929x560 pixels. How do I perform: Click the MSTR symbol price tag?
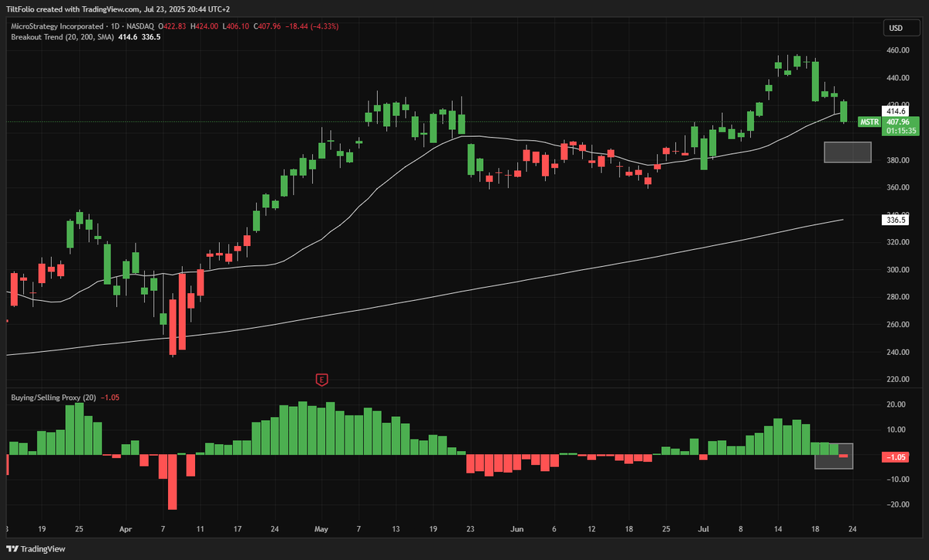click(x=870, y=122)
